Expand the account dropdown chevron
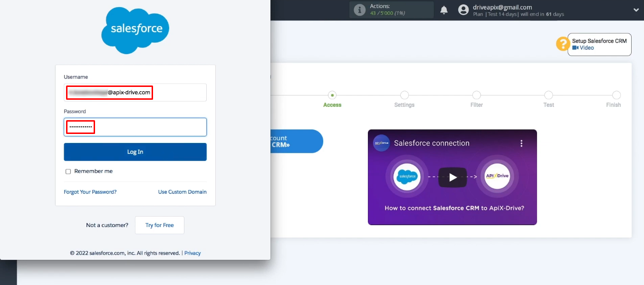The width and height of the screenshot is (644, 285). tap(636, 9)
